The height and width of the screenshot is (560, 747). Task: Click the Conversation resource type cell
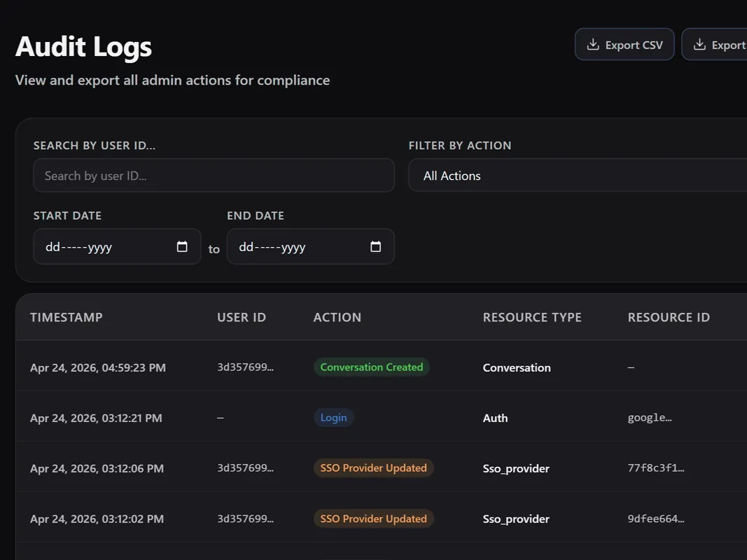click(517, 367)
